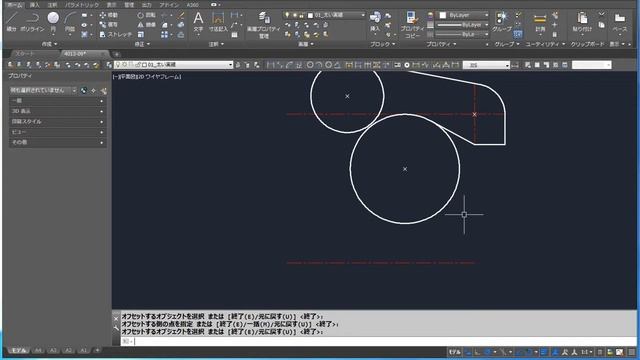Expand the 作成 (Draw) panel
Viewport: 640px width, 360px height.
[x=49, y=44]
